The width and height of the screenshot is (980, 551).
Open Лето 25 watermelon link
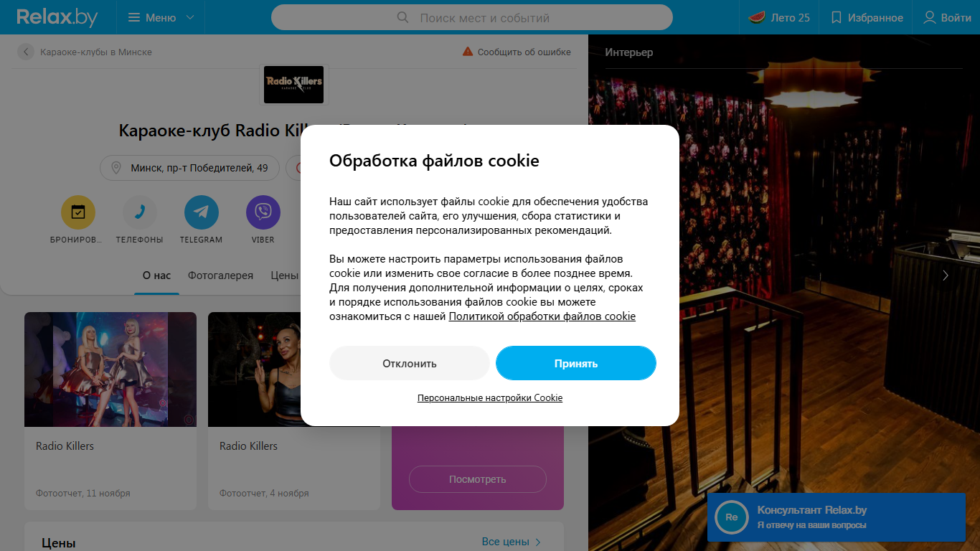coord(779,17)
